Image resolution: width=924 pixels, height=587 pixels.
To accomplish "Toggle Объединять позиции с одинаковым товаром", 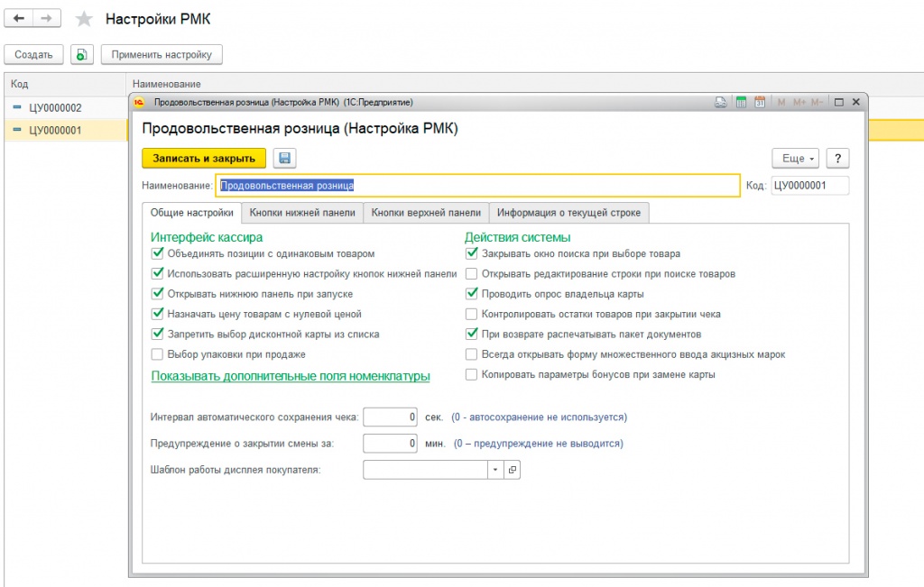I will tap(157, 253).
